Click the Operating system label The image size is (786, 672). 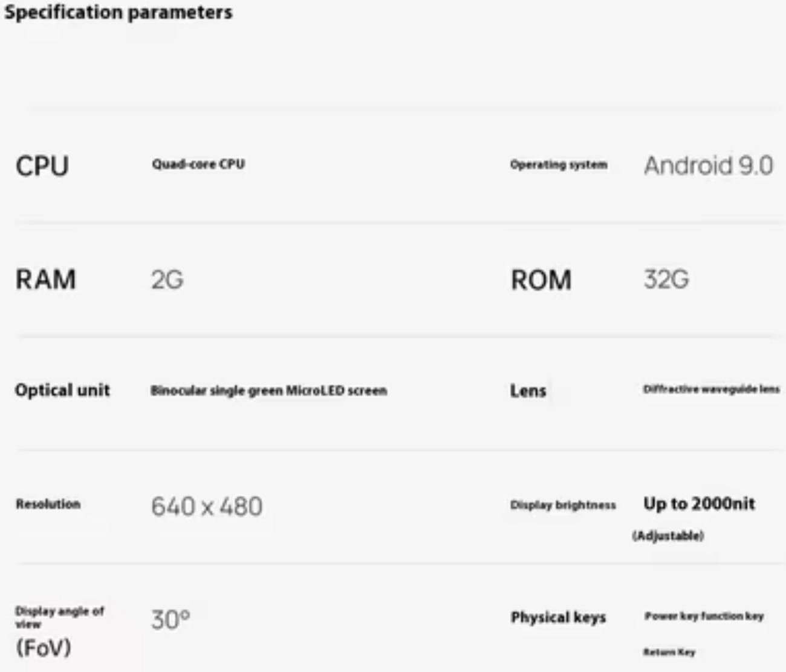click(559, 165)
